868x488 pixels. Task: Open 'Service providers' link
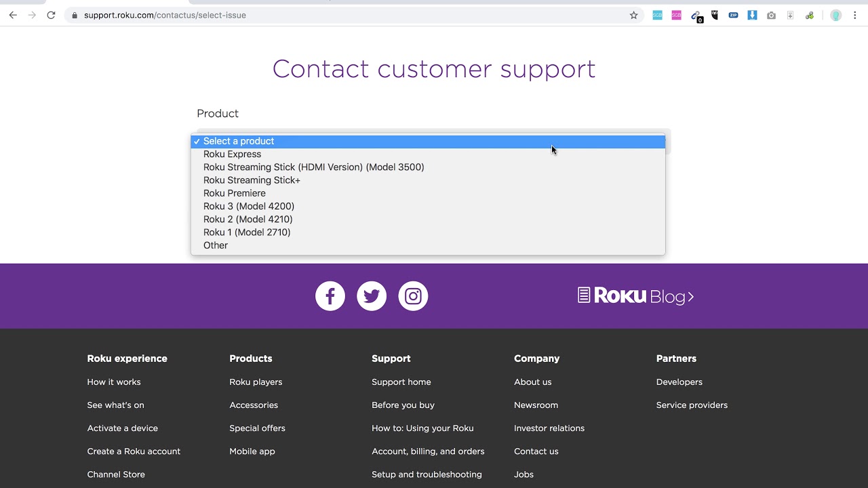[692, 405]
